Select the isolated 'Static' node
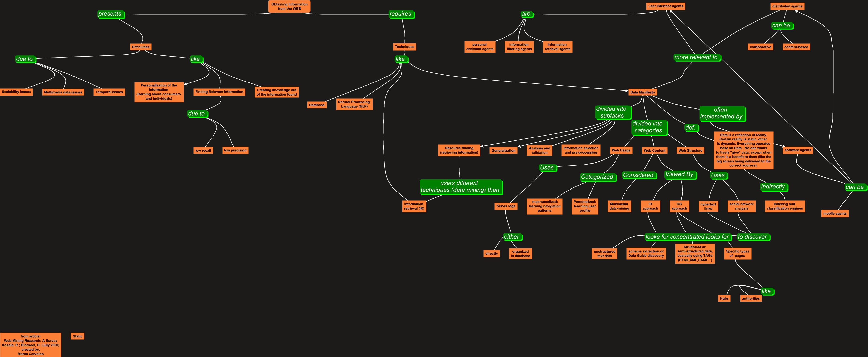The height and width of the screenshot is (357, 868). tap(78, 336)
